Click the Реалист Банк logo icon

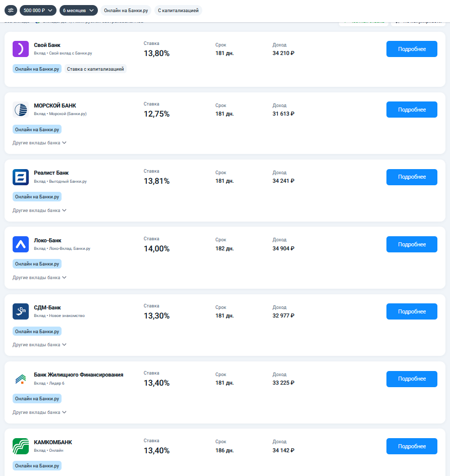pyautogui.click(x=21, y=177)
